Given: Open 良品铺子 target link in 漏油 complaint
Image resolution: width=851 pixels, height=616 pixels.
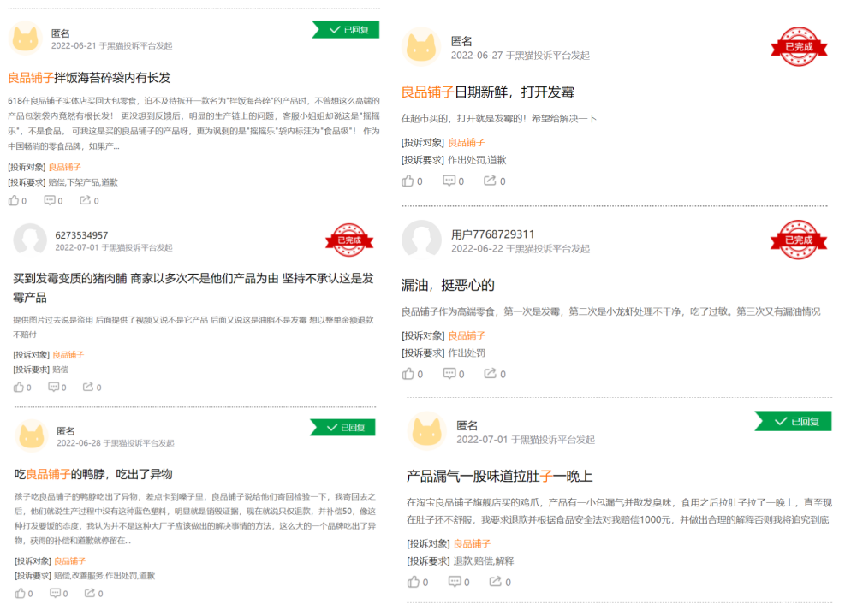Looking at the screenshot, I should pyautogui.click(x=467, y=335).
